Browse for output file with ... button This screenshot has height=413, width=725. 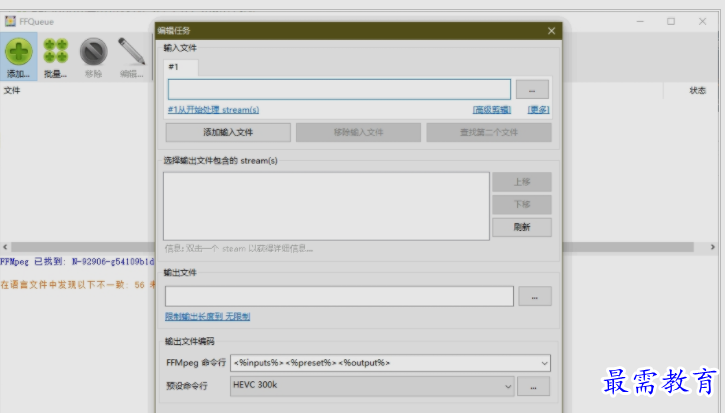click(535, 296)
